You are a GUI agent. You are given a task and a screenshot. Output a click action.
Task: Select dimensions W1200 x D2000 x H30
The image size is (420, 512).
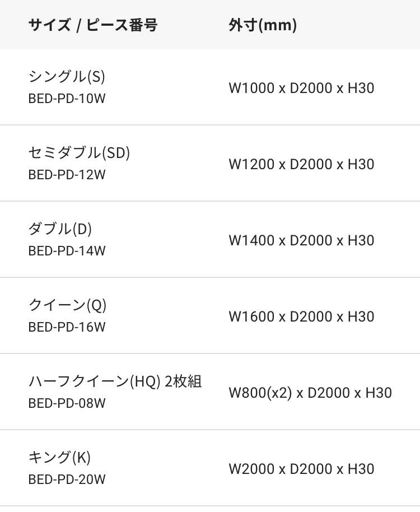[x=301, y=164]
